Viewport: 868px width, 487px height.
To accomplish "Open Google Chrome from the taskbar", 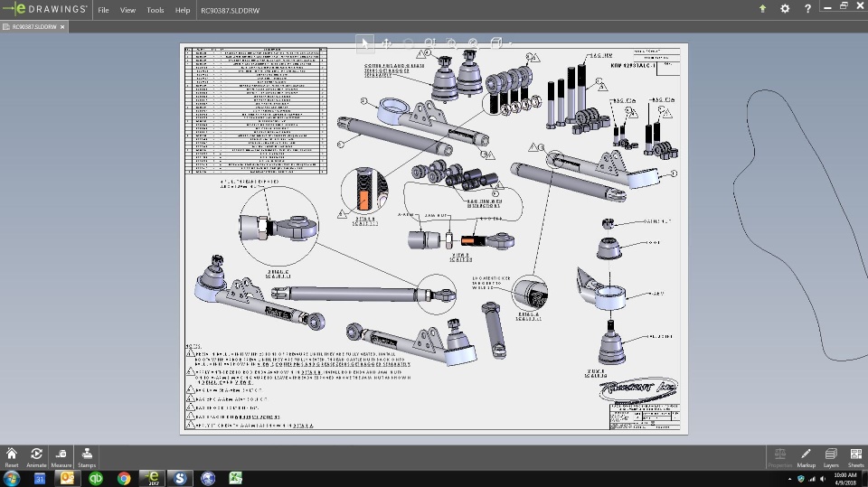I will tap(124, 478).
